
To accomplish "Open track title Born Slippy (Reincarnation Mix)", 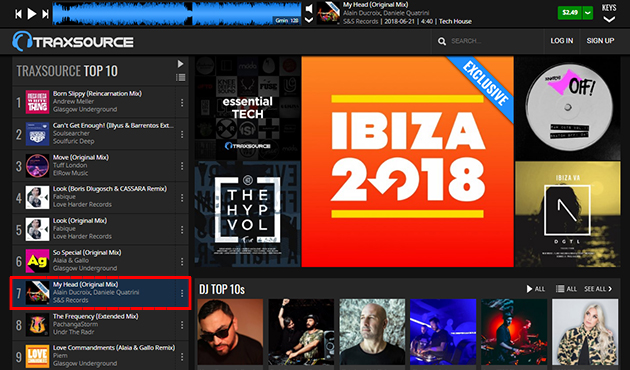I will (x=97, y=94).
